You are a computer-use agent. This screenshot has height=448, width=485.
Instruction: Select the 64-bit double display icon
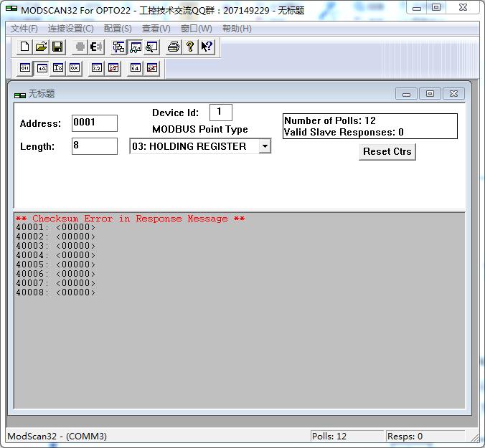[135, 68]
